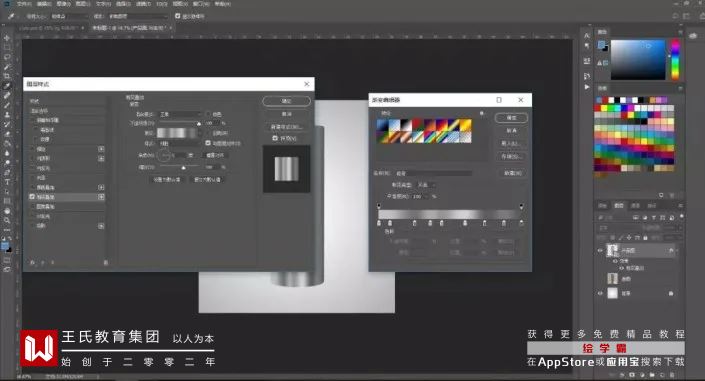Click the delete layer trash icon
The image size is (705, 381).
tap(673, 374)
